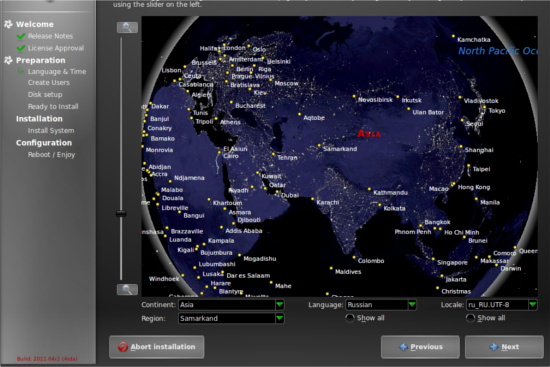Screen dimensions: 550x367
Task: Select Release Notes step in sidebar
Action: (50, 36)
